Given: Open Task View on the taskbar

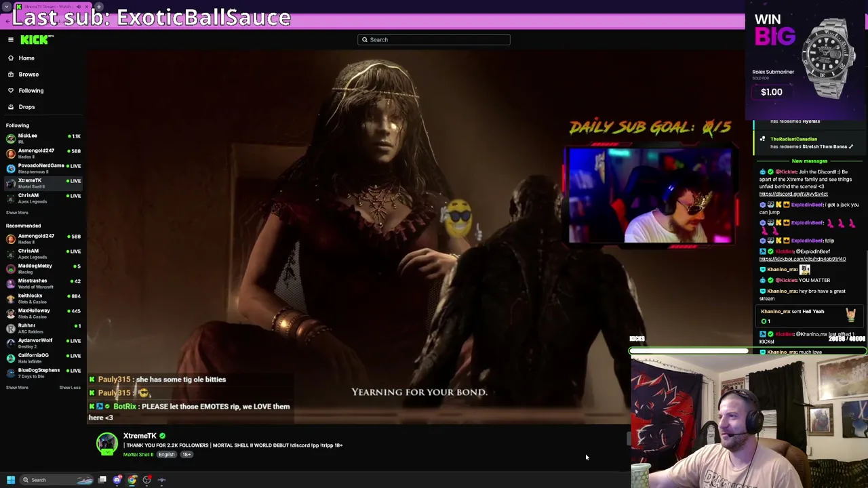Looking at the screenshot, I should coord(102,480).
